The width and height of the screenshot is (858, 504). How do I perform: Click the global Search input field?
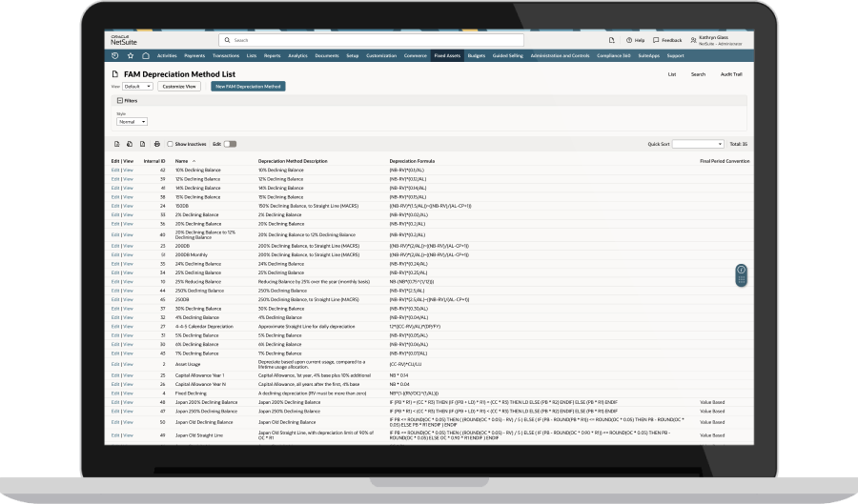point(371,40)
